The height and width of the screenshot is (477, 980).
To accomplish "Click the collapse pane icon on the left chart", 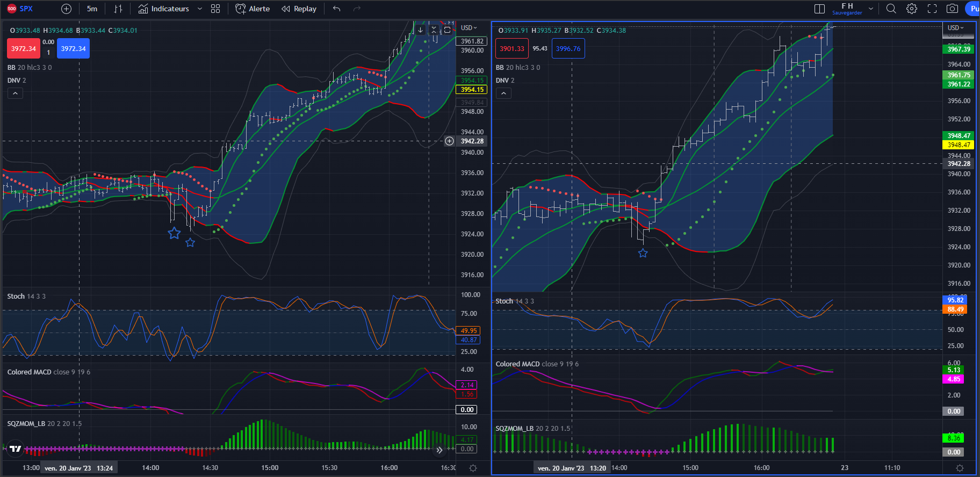I will tap(434, 30).
